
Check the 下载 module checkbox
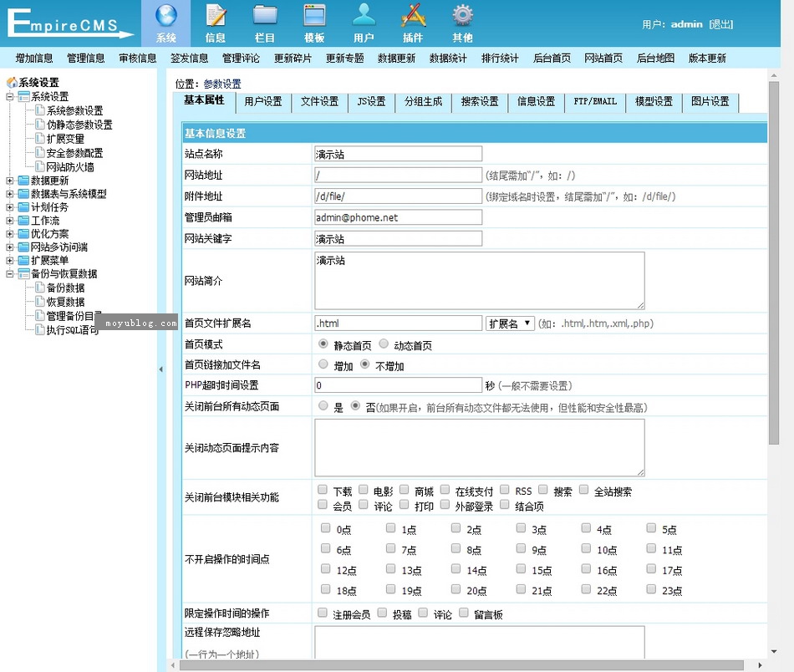pyautogui.click(x=322, y=489)
